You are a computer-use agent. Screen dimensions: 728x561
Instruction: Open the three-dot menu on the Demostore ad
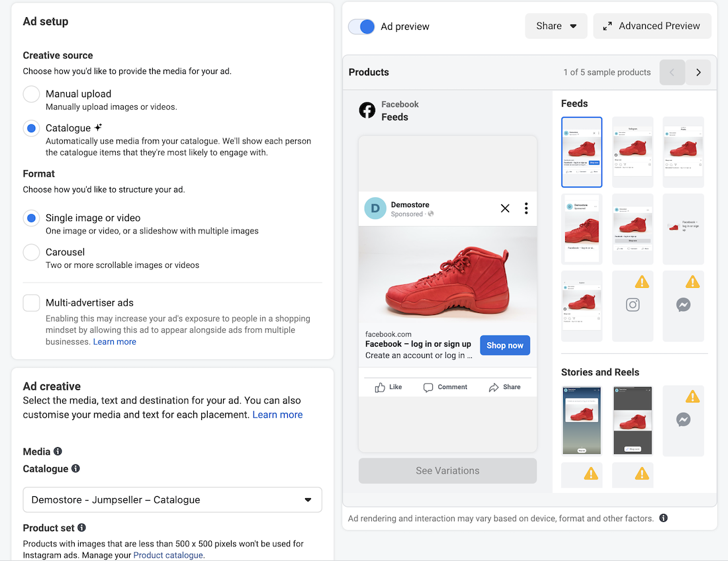click(526, 208)
